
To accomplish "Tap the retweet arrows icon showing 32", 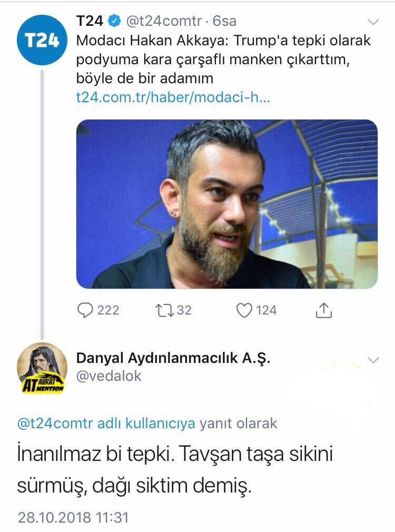I will [165, 310].
